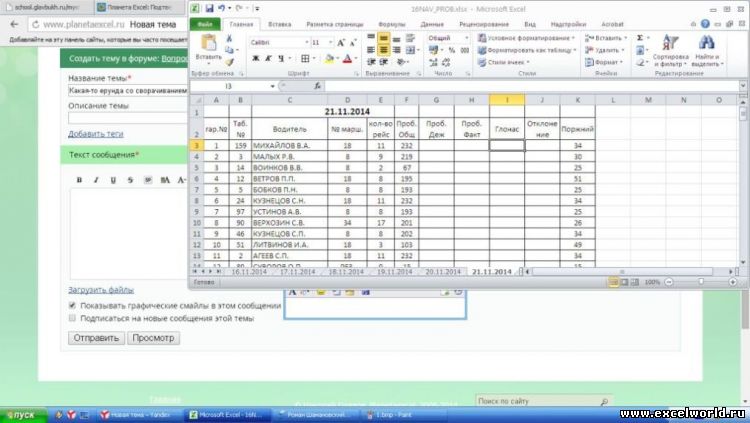Decrease font size with small A icon

click(x=353, y=43)
